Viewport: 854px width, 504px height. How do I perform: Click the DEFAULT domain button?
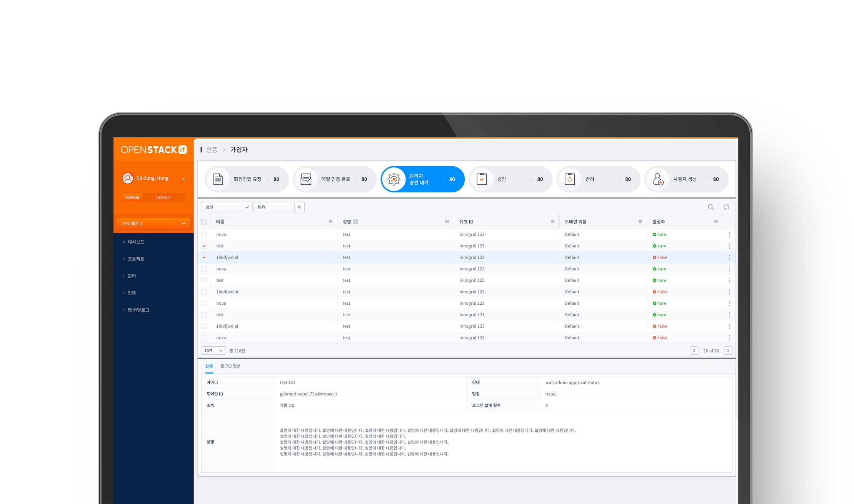163,197
